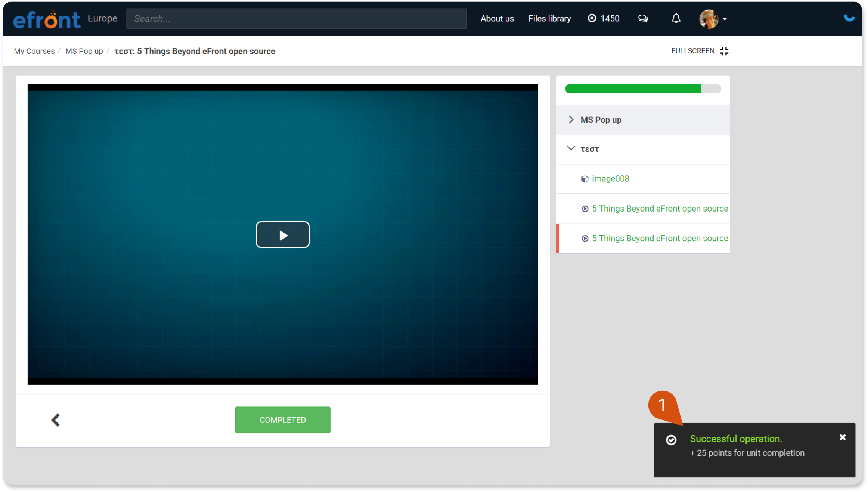Click the course progress bar
Screen dimensions: 868x492
click(643, 89)
